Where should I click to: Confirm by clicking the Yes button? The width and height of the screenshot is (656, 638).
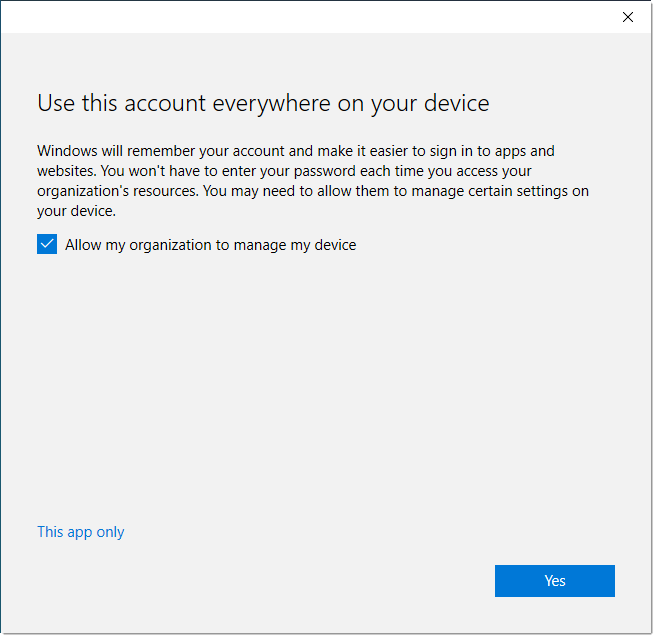[554, 581]
